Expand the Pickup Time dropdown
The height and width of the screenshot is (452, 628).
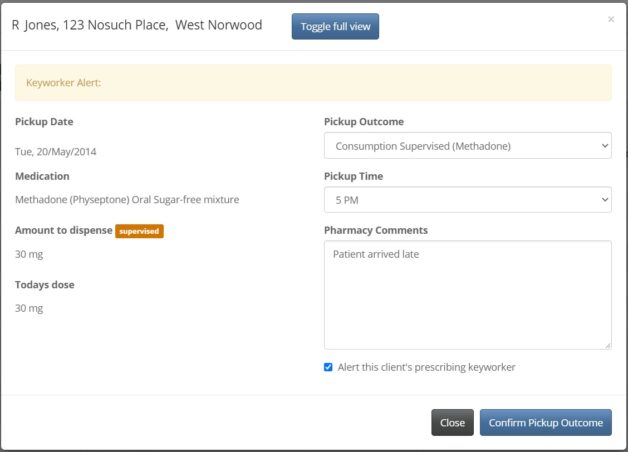pyautogui.click(x=467, y=200)
